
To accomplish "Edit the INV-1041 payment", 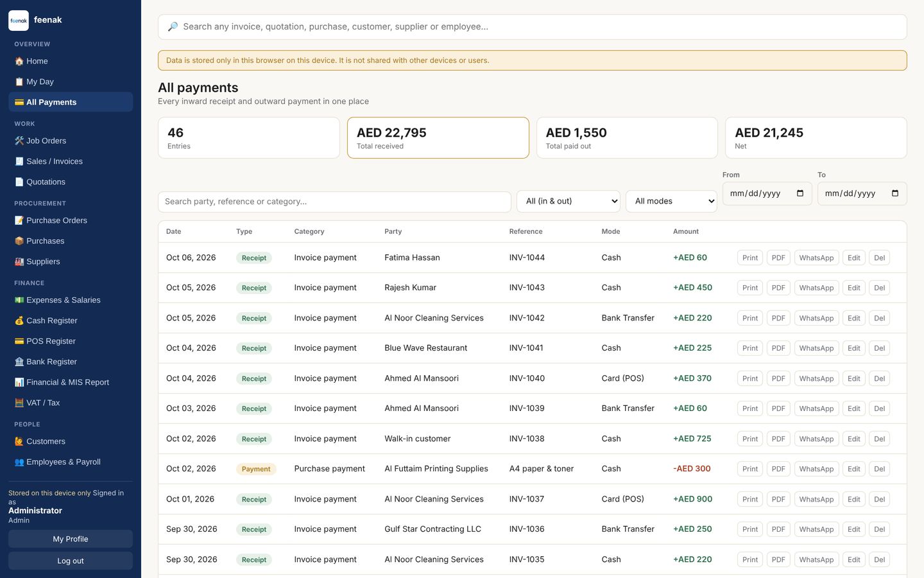I will (853, 348).
